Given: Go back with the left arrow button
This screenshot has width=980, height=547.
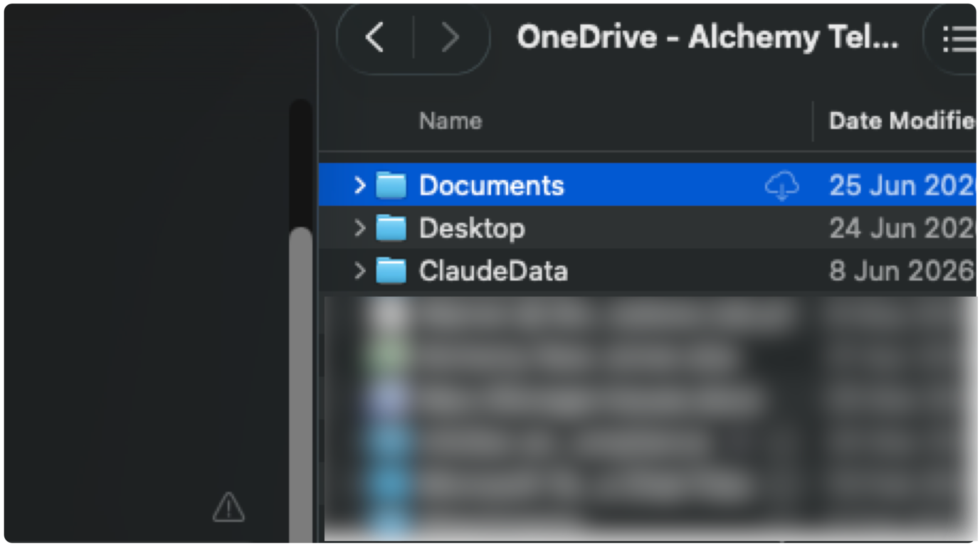Looking at the screenshot, I should point(375,37).
